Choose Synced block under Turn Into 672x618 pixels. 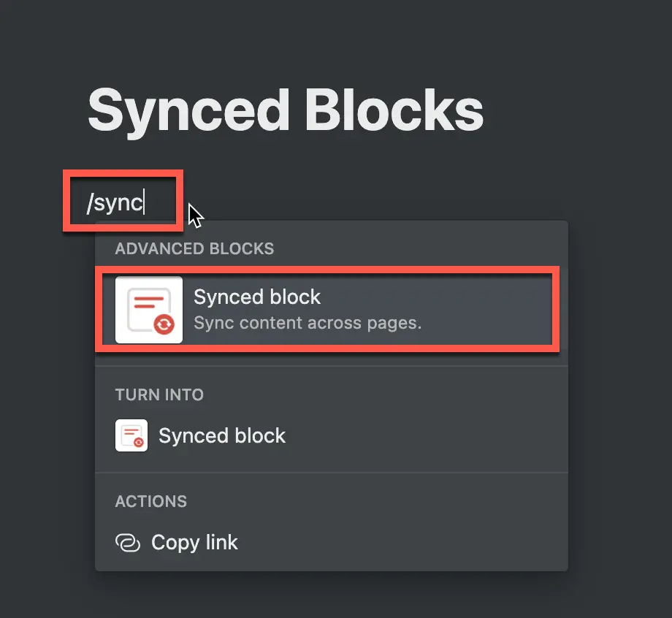tap(332, 435)
